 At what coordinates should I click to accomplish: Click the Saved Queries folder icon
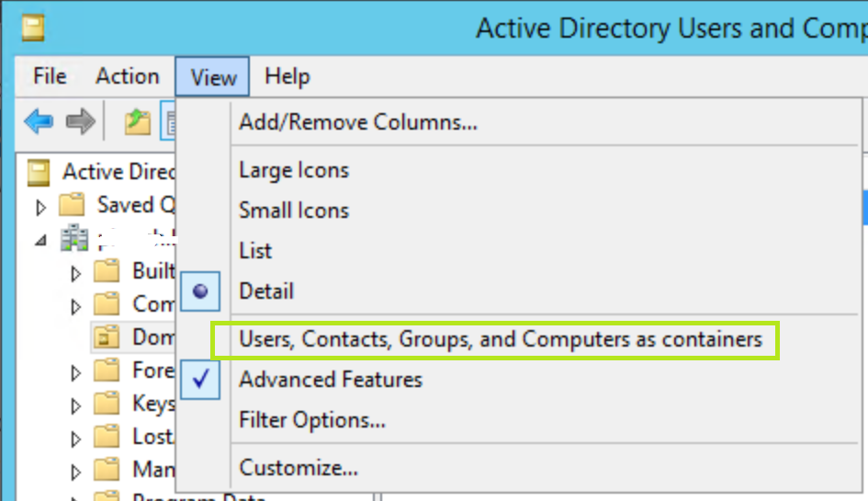tap(72, 204)
